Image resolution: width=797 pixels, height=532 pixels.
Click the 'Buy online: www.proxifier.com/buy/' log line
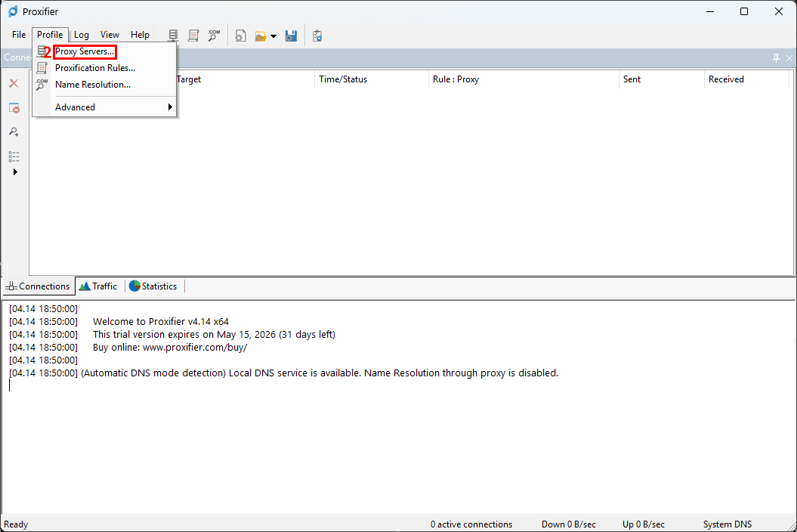click(170, 348)
